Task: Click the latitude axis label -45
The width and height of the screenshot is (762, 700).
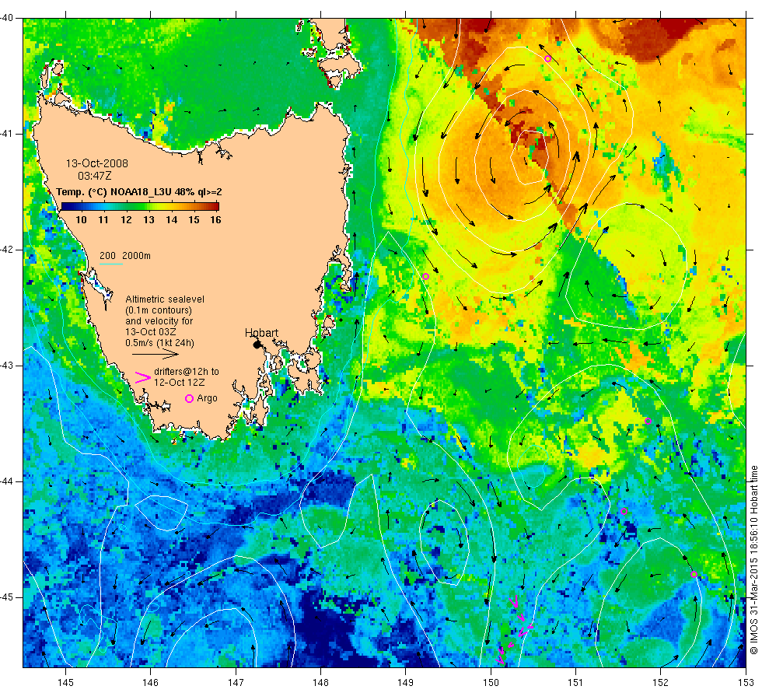Action: click(x=7, y=597)
